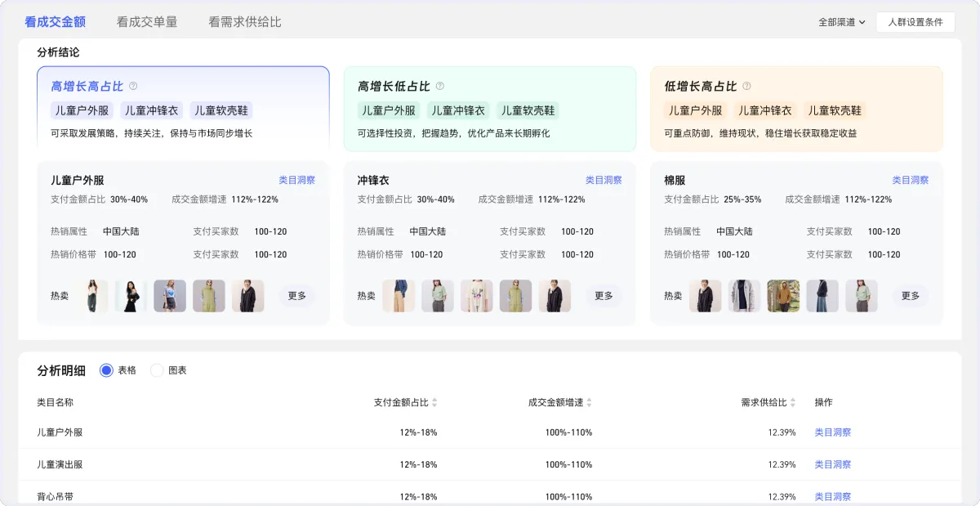Sort by 需求供给比 column arrows

pos(792,403)
